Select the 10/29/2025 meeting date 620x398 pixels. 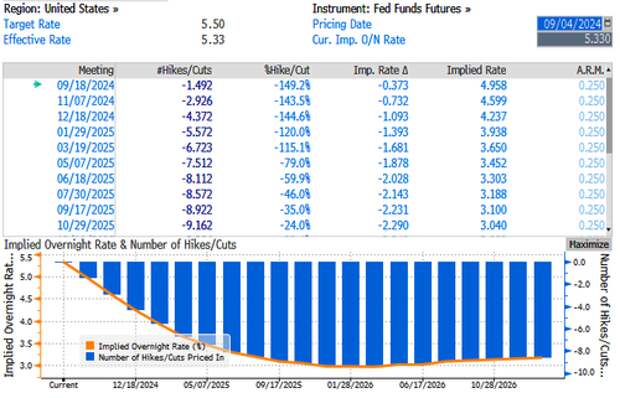86,225
